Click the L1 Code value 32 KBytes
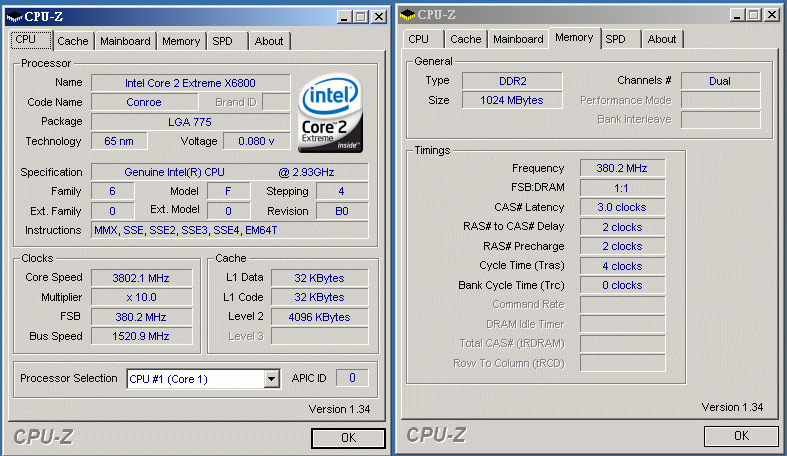Viewport: 787px width, 456px height. click(320, 297)
